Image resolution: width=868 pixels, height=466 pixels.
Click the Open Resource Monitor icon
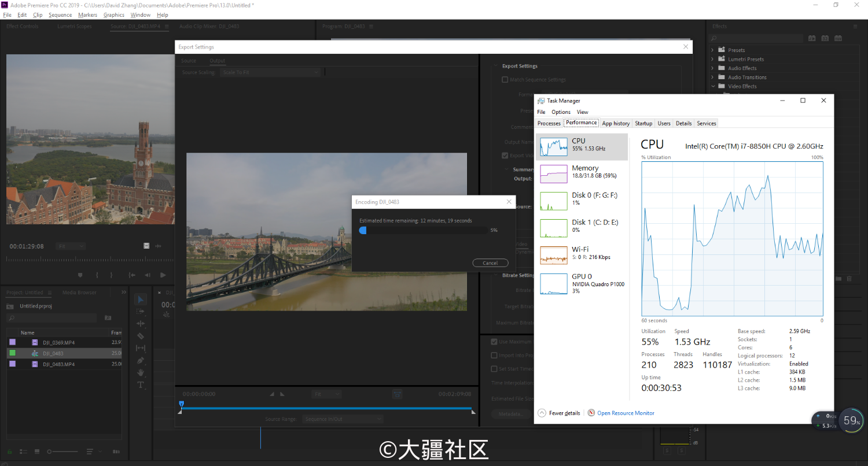(x=591, y=413)
